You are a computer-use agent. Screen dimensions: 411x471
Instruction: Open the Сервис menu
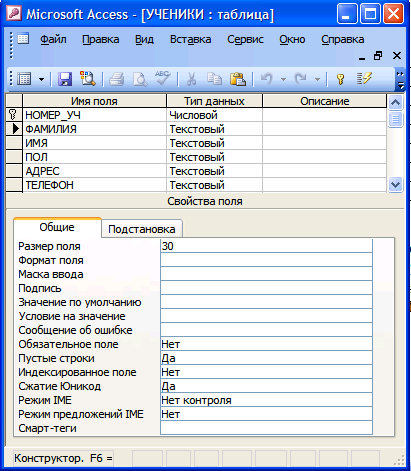(x=245, y=39)
